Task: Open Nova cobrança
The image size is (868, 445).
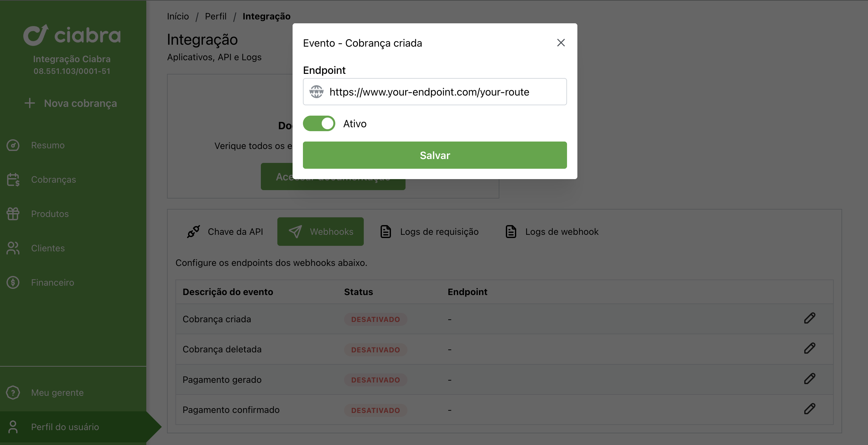Action: pyautogui.click(x=71, y=103)
